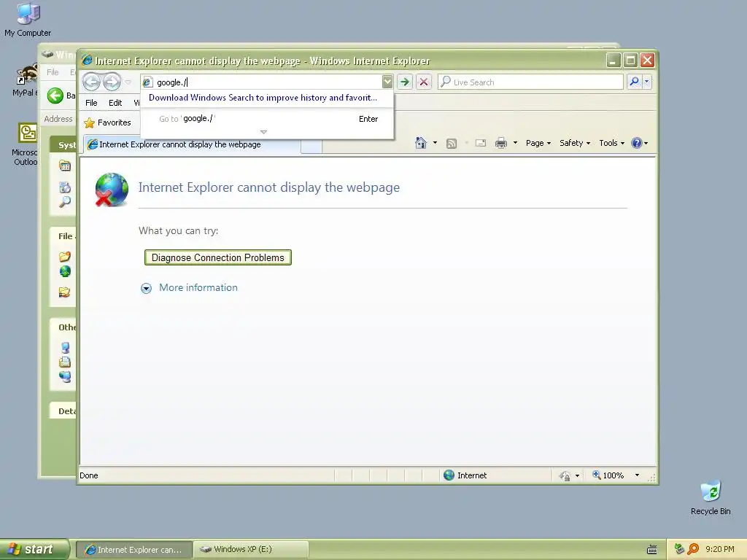Image resolution: width=747 pixels, height=560 pixels.
Task: Select the 'cannot display the webpage' tab
Action: pos(192,144)
